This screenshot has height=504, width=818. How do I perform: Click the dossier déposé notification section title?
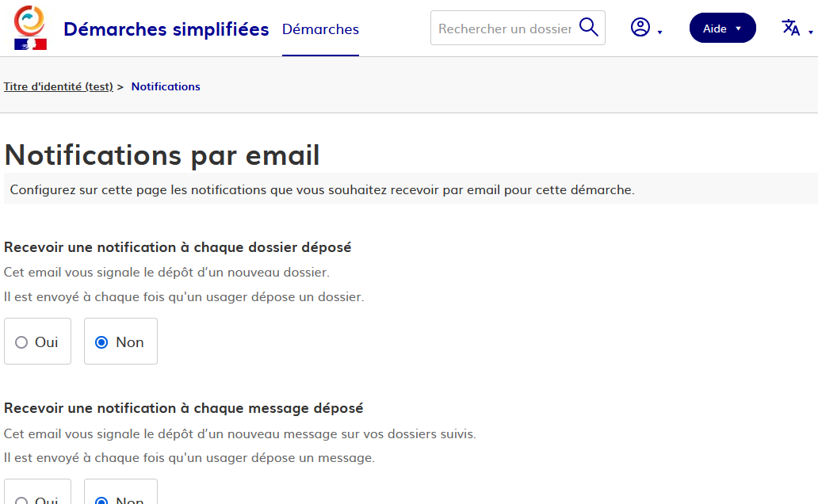tap(178, 247)
